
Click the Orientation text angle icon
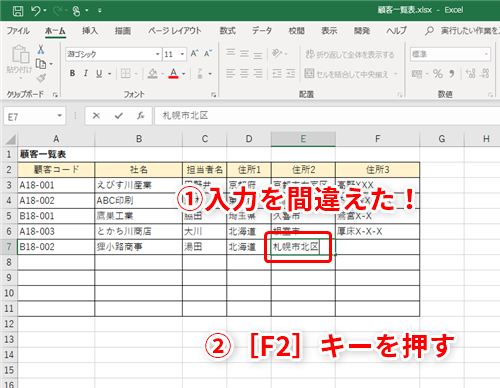click(x=277, y=53)
